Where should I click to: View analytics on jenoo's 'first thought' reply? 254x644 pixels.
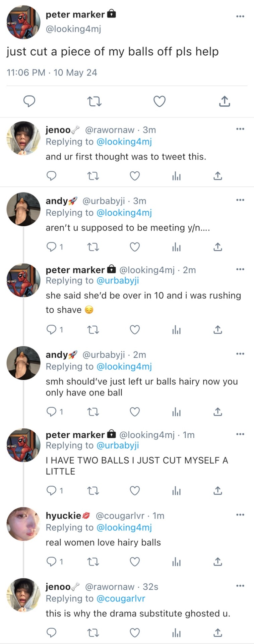pos(176,176)
